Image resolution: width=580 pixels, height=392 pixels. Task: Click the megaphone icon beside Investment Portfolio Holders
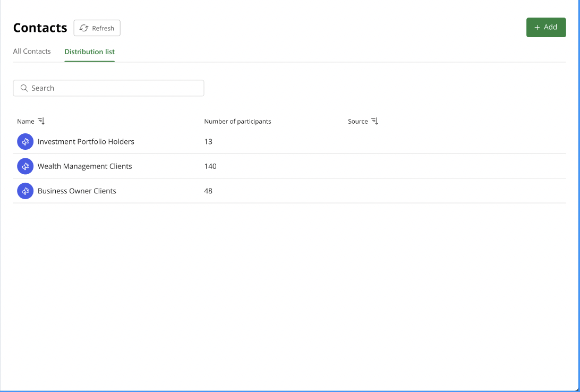(x=25, y=141)
